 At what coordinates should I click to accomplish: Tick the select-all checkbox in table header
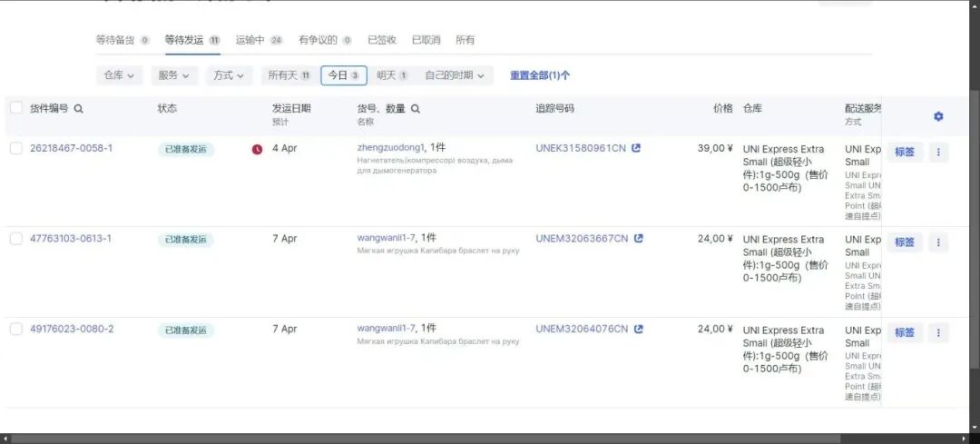[15, 108]
